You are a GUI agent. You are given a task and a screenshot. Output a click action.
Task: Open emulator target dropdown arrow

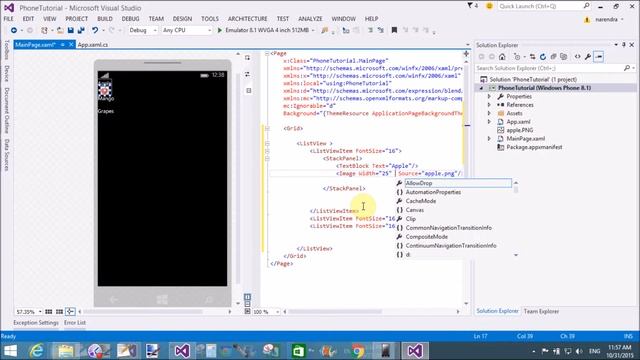click(x=313, y=30)
